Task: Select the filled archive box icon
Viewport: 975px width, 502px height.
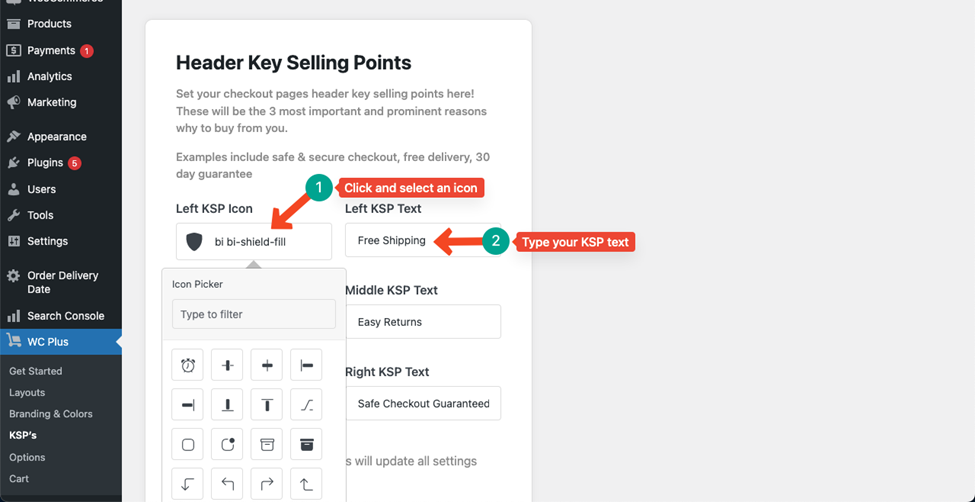Action: [307, 445]
